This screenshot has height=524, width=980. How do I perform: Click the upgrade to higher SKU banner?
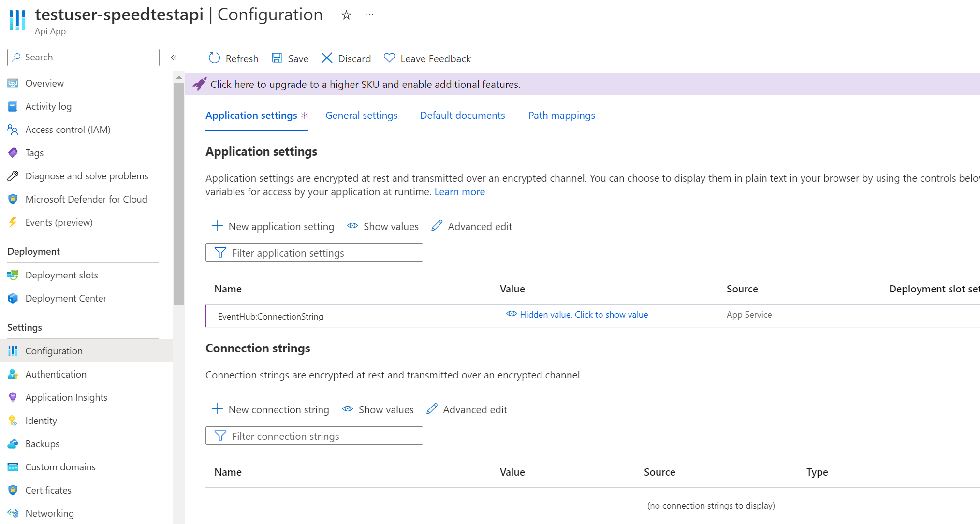[366, 84]
